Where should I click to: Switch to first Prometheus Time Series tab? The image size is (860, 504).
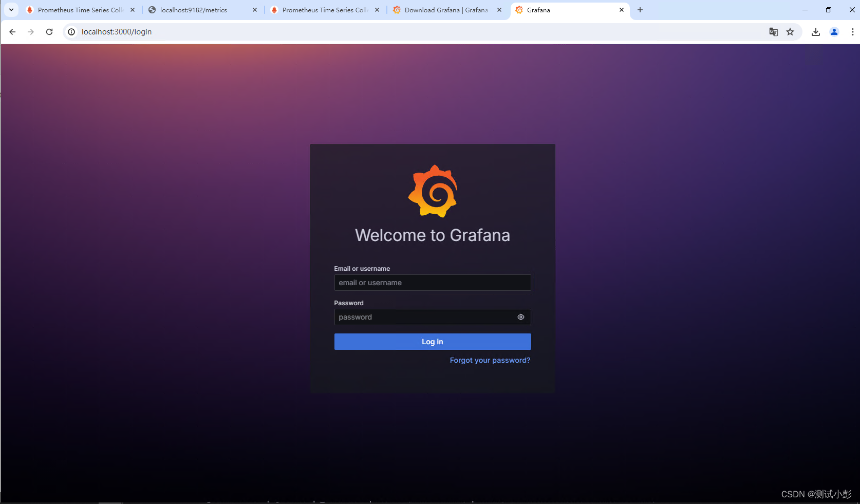(80, 10)
